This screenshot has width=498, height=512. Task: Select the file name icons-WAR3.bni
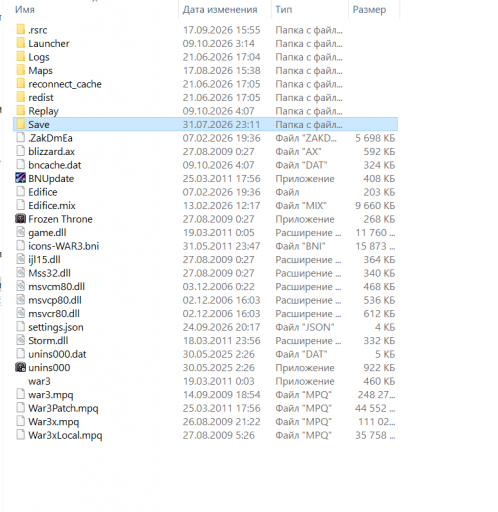tap(64, 246)
